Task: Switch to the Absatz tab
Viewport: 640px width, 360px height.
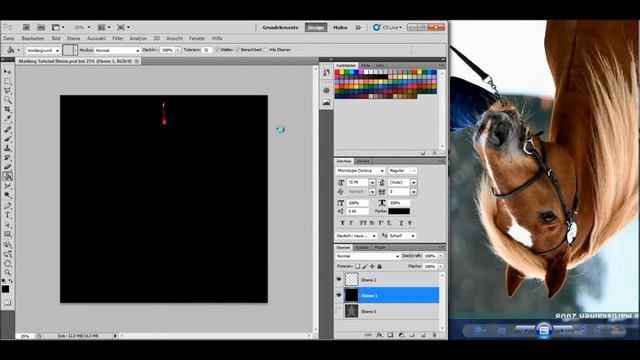Action: pyautogui.click(x=363, y=161)
